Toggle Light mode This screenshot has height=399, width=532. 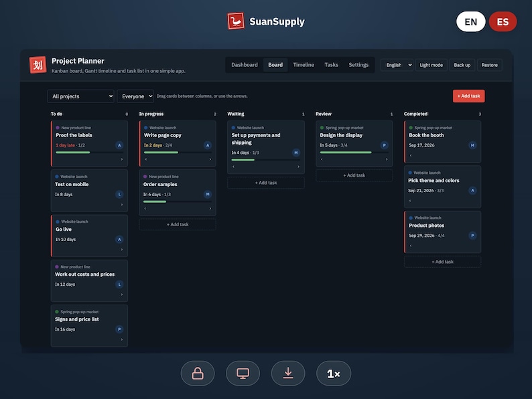pos(431,65)
